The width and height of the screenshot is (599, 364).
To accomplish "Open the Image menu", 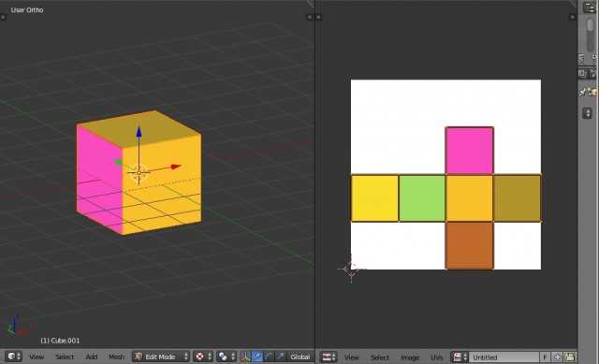I will (410, 357).
